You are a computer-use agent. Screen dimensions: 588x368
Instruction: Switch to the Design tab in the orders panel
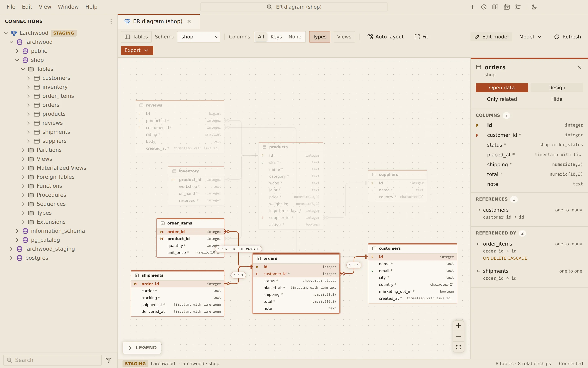tap(557, 88)
